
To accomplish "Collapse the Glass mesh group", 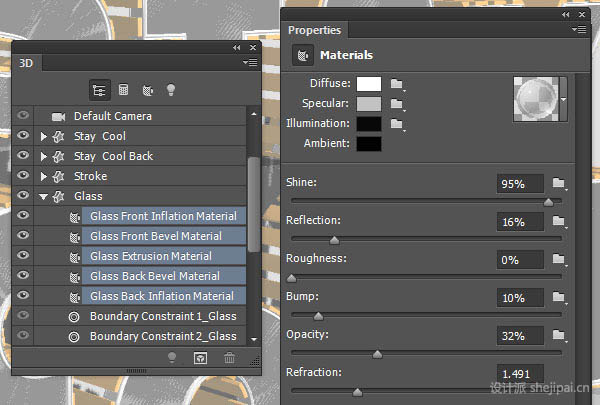I will pos(43,196).
